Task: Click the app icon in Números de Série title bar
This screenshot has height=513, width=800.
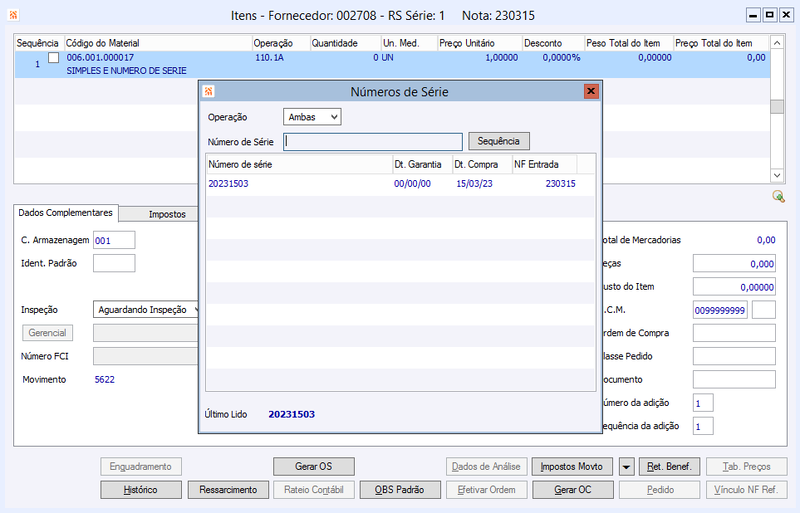Action: (x=209, y=91)
